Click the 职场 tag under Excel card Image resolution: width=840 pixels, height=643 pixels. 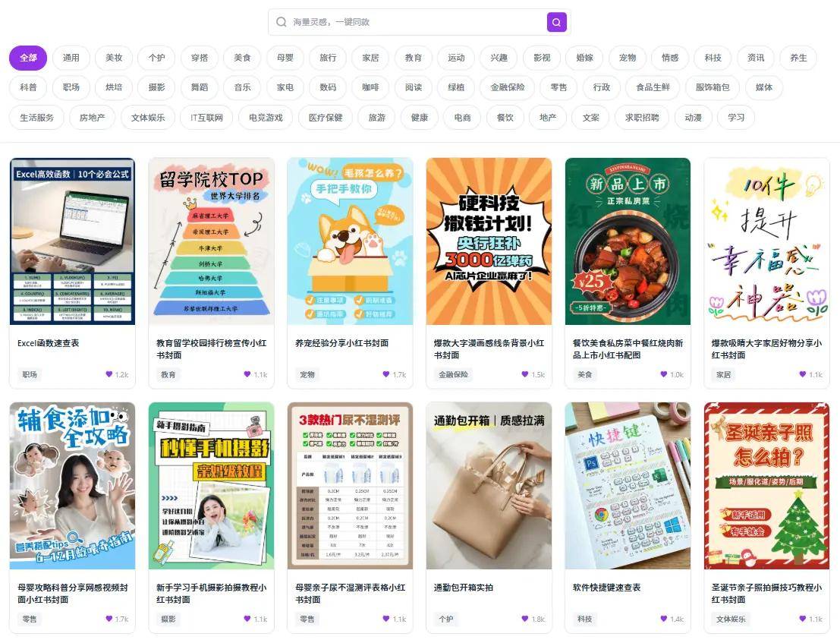30,374
